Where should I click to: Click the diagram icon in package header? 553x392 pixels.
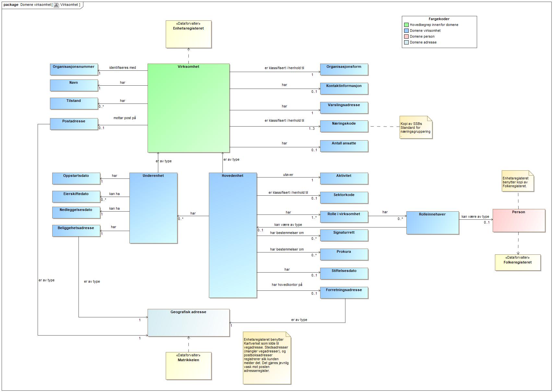coord(56,5)
